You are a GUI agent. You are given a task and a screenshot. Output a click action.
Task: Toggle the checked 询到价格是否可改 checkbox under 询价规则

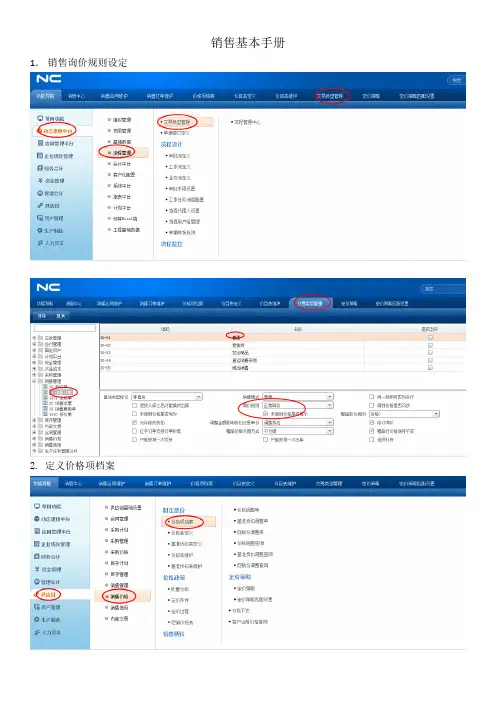point(265,414)
